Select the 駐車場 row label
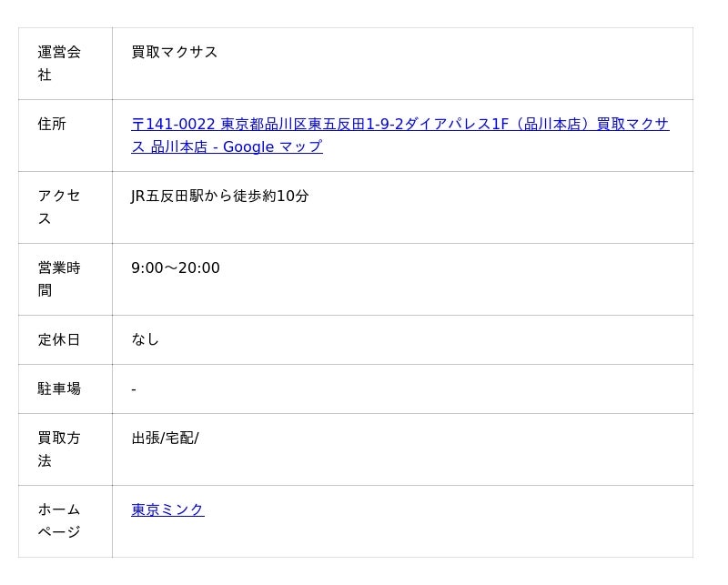This screenshot has width=728, height=585. tap(59, 388)
